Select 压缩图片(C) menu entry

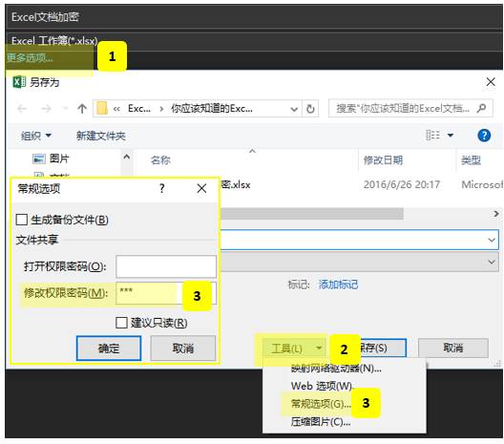(x=320, y=421)
